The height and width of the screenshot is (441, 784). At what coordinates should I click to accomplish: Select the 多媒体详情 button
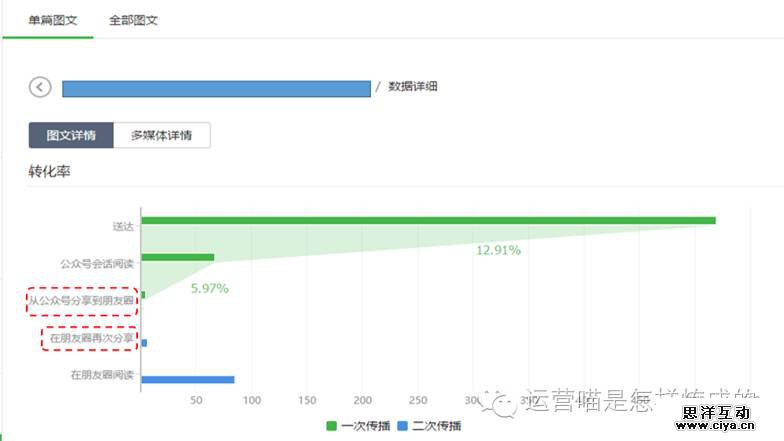[x=162, y=135]
